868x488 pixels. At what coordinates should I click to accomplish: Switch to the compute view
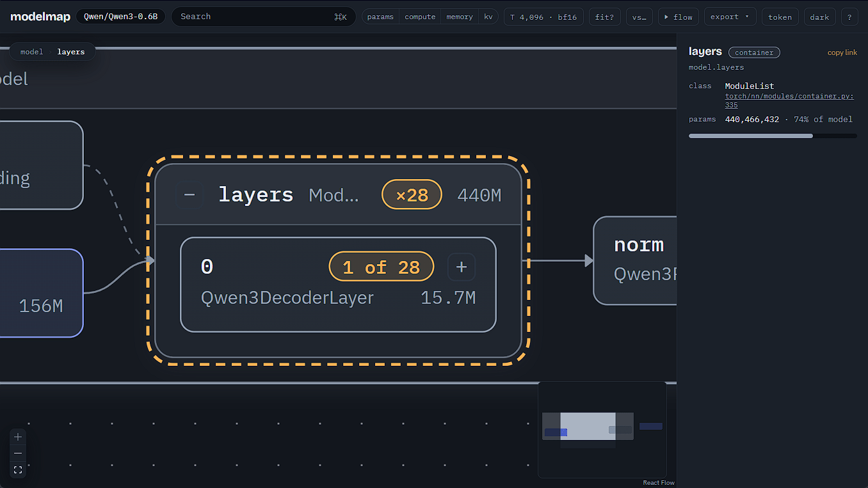click(x=420, y=17)
